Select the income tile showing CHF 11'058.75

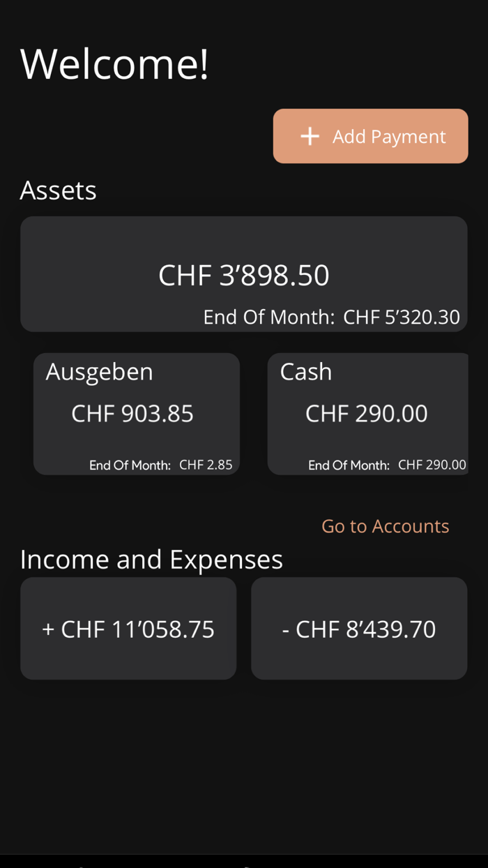click(128, 628)
